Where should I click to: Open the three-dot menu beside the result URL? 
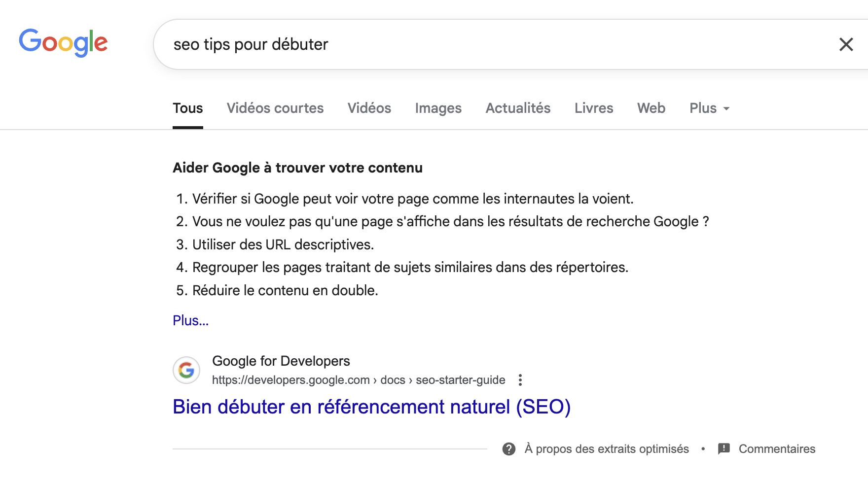[x=520, y=380]
